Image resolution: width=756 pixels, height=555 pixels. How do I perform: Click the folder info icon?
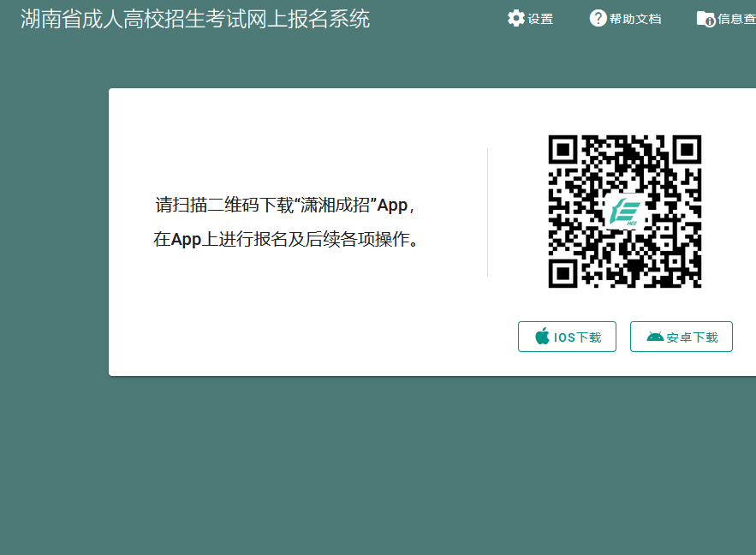tap(705, 19)
